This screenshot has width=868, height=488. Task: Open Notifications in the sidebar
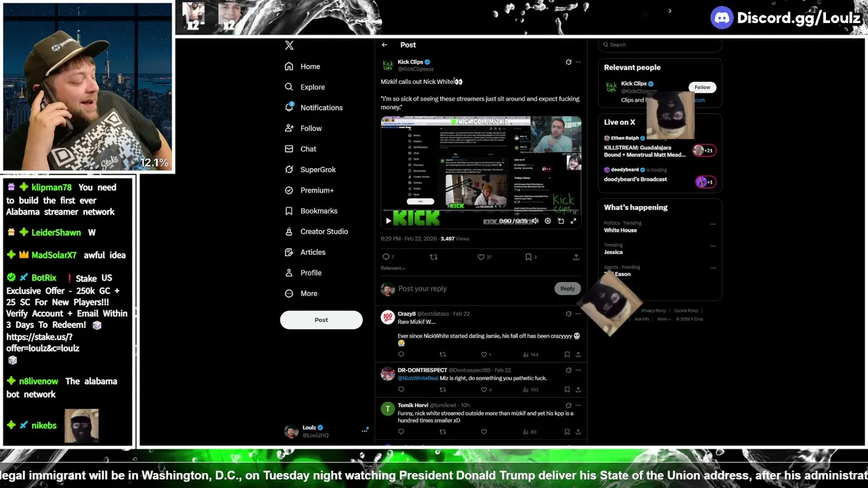click(x=313, y=108)
